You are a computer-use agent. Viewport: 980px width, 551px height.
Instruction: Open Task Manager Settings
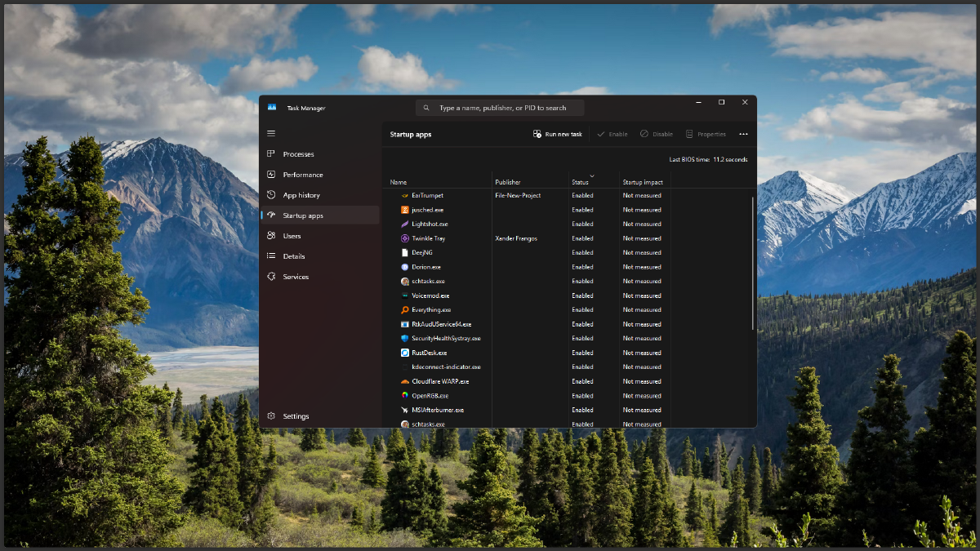tap(296, 416)
